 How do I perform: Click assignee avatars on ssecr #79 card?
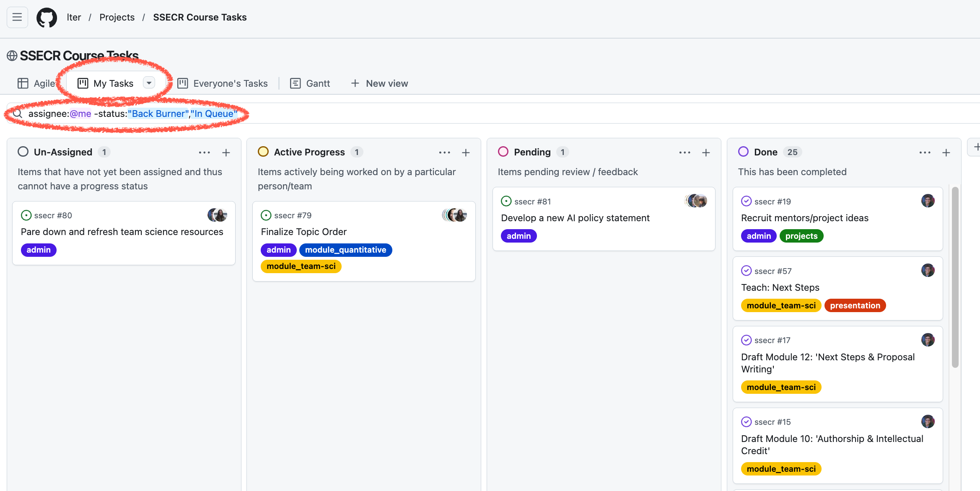coord(455,215)
